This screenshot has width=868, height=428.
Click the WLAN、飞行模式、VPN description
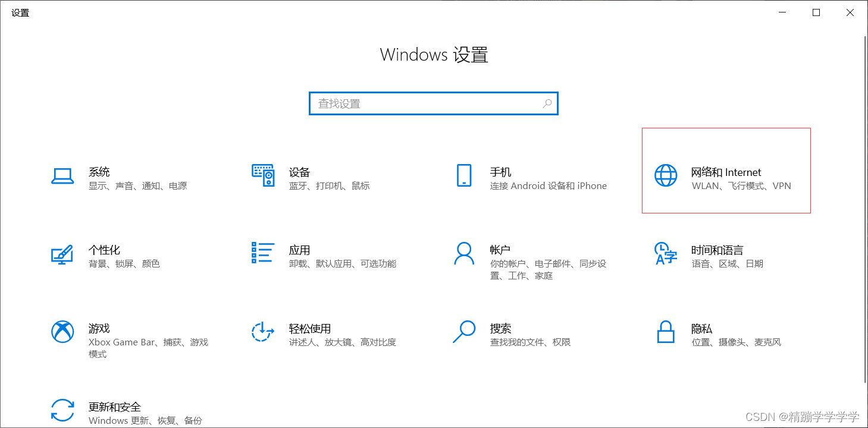click(x=742, y=186)
